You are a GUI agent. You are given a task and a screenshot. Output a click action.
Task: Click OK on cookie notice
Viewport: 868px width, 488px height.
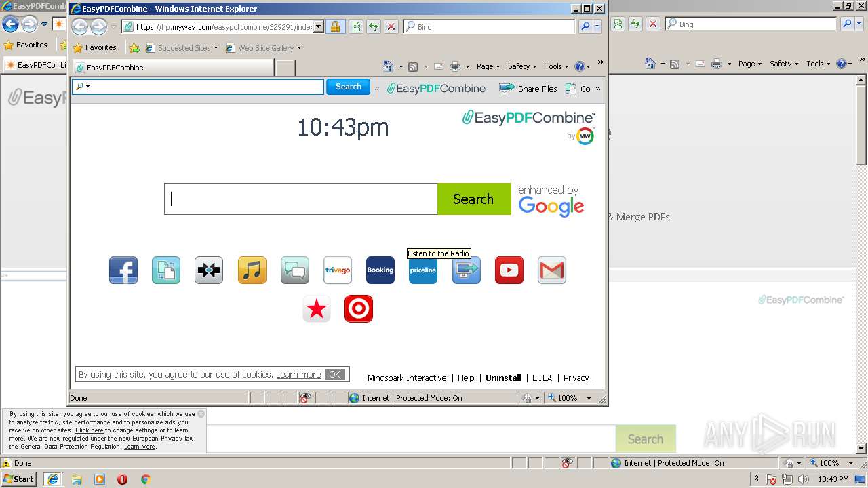[334, 374]
